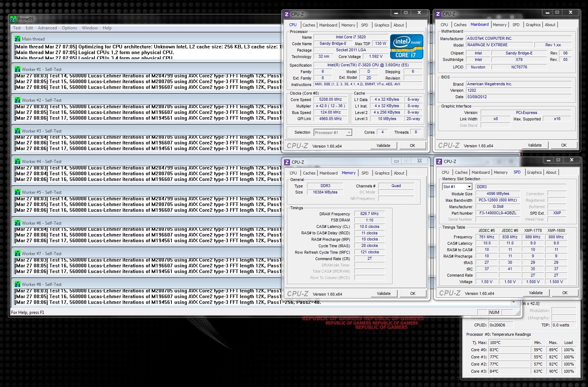Viewport: 588px width, 387px height.
Task: Click the scroll down arrow in Worker #8 pane
Action: 514,302
